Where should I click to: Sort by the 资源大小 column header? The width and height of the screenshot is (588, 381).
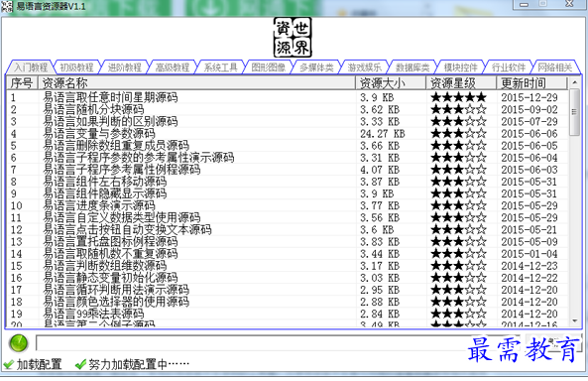391,83
